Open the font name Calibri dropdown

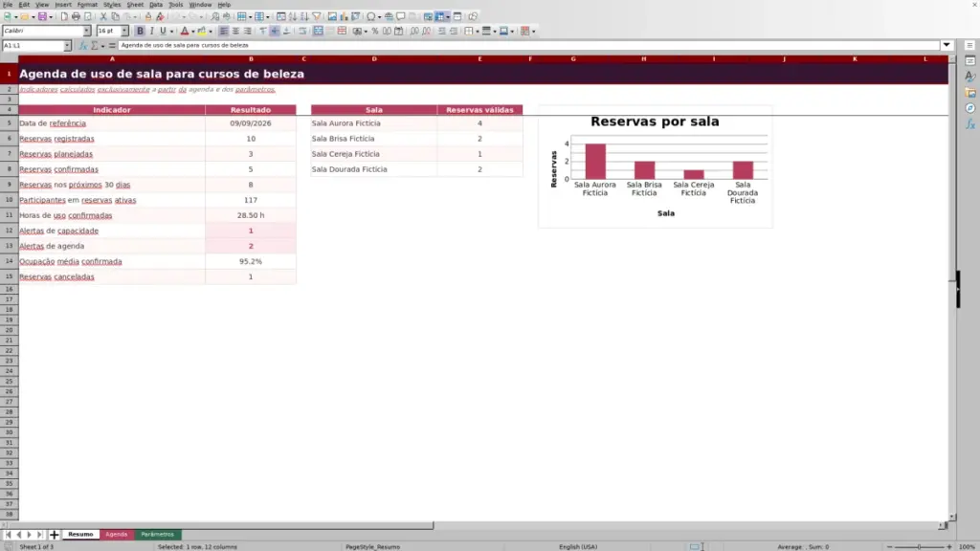click(87, 32)
